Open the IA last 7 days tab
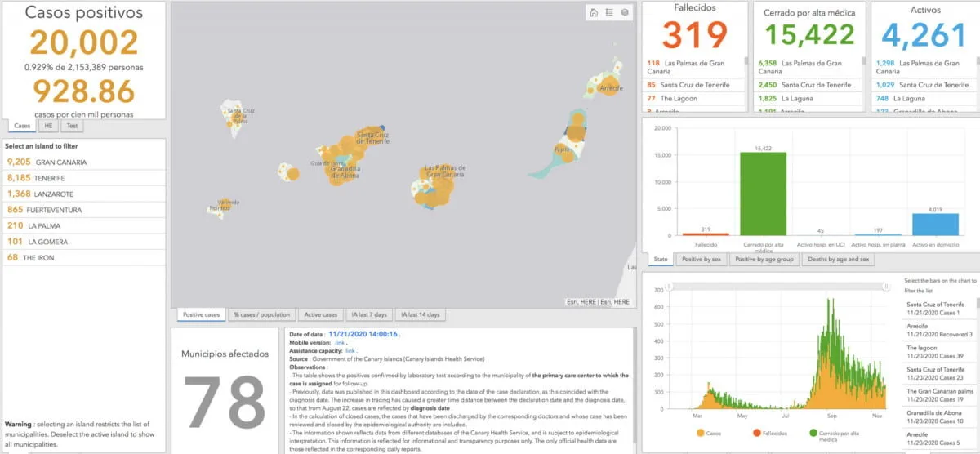Viewport: 980px width, 454px height. click(368, 314)
